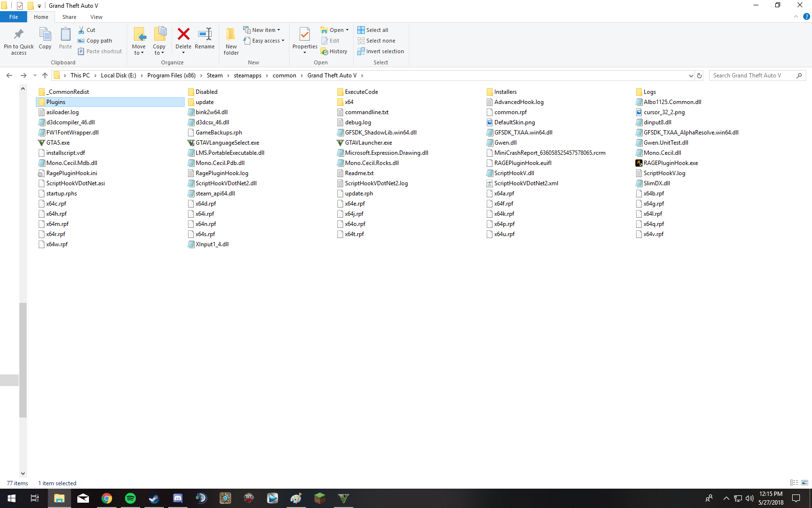Click Invert selection
The image size is (812, 508).
click(380, 51)
